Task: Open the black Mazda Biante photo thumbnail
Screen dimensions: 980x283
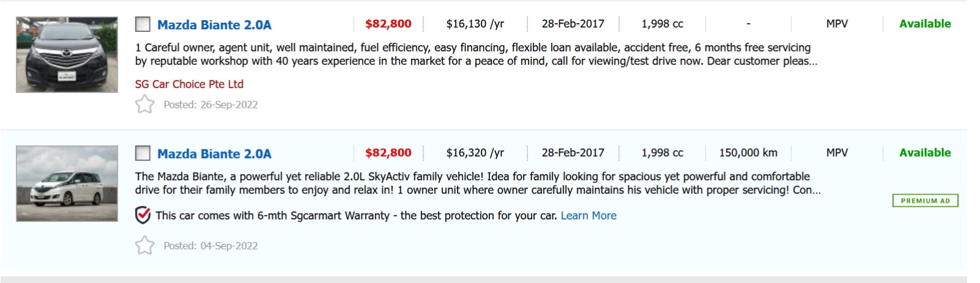Action: point(67,55)
